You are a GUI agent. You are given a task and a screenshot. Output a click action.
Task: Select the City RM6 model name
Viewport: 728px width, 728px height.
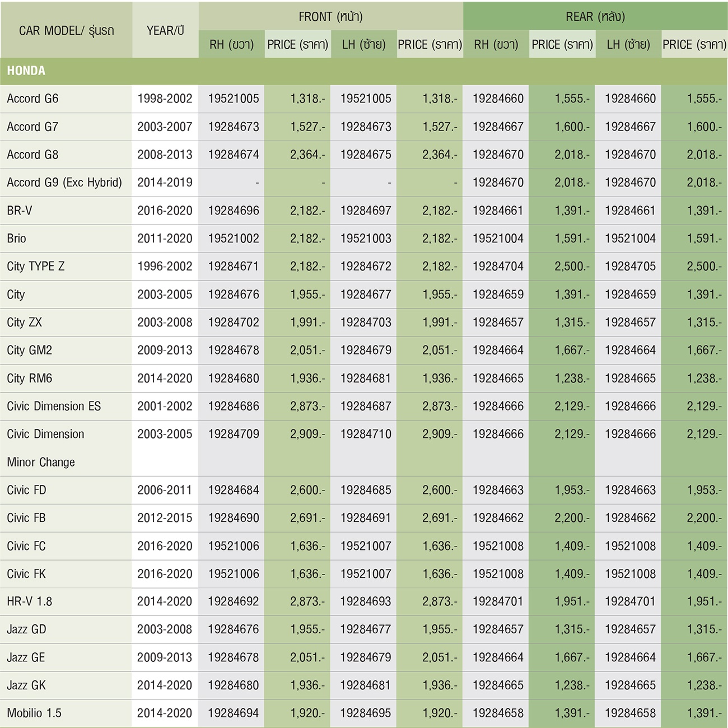(x=30, y=379)
